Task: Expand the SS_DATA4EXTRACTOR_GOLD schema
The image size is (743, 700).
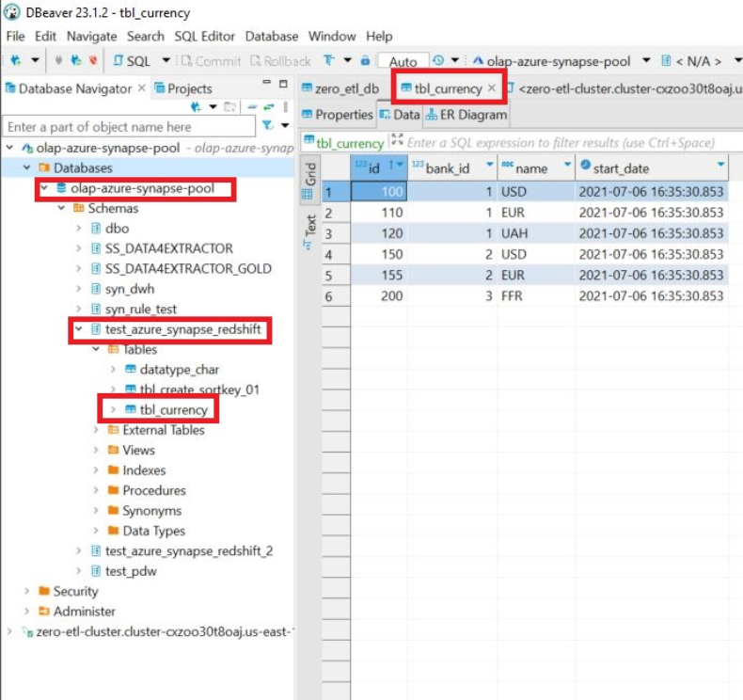Action: click(x=79, y=269)
